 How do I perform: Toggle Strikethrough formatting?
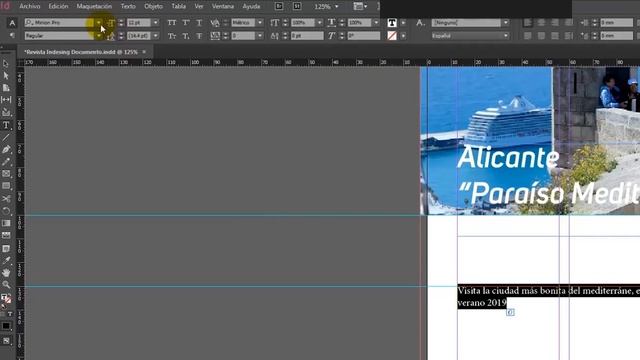[199, 36]
